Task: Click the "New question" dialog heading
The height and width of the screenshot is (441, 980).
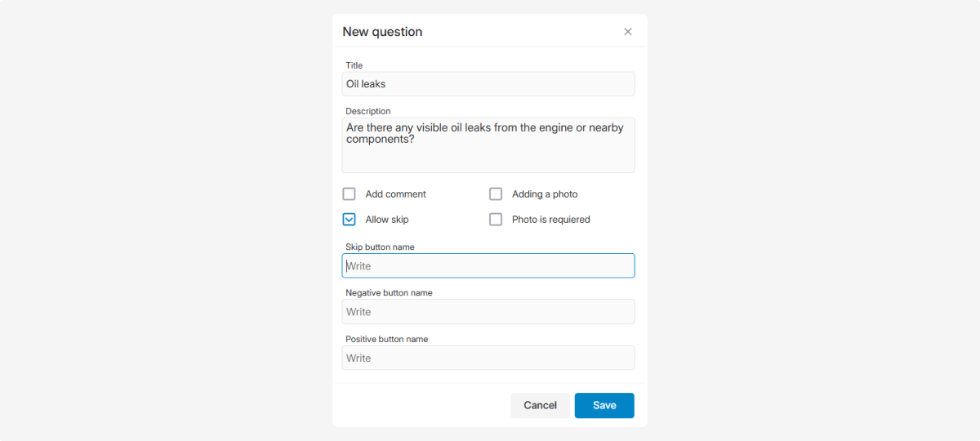Action: pyautogui.click(x=382, y=32)
